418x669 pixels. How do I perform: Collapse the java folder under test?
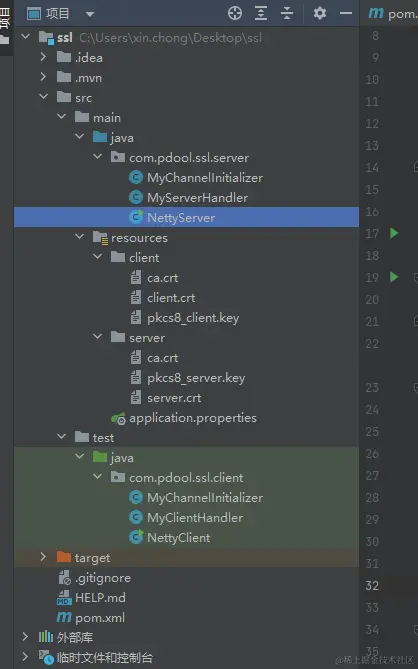click(79, 456)
